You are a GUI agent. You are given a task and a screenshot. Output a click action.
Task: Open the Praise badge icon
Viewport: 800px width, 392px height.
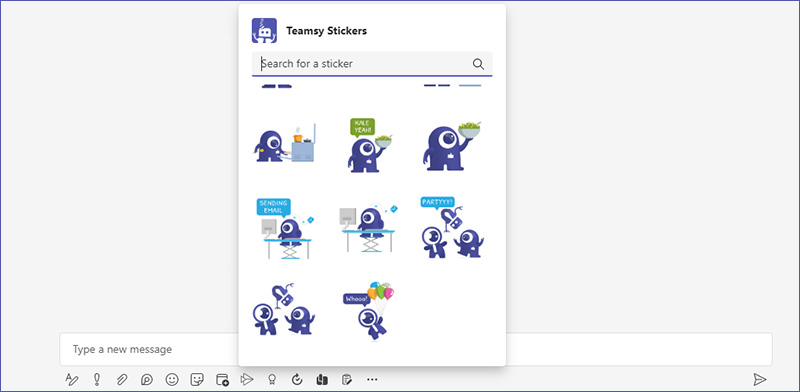(x=272, y=379)
